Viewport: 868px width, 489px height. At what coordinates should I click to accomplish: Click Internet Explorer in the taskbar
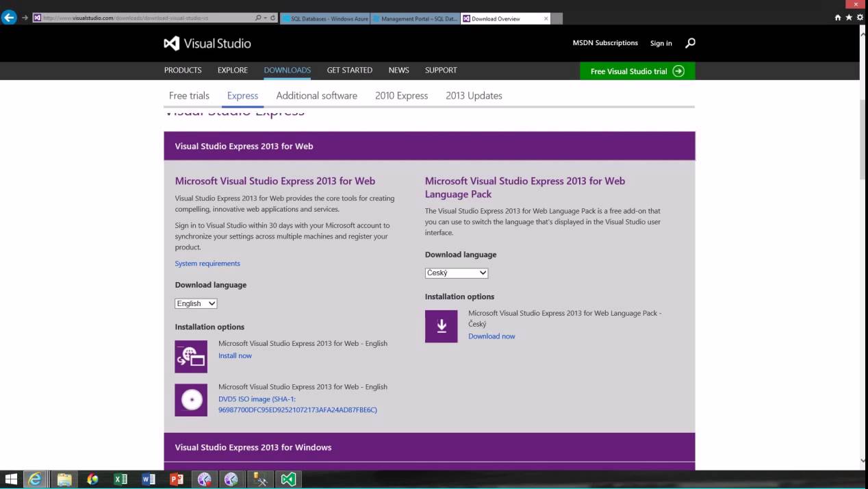pos(34,479)
